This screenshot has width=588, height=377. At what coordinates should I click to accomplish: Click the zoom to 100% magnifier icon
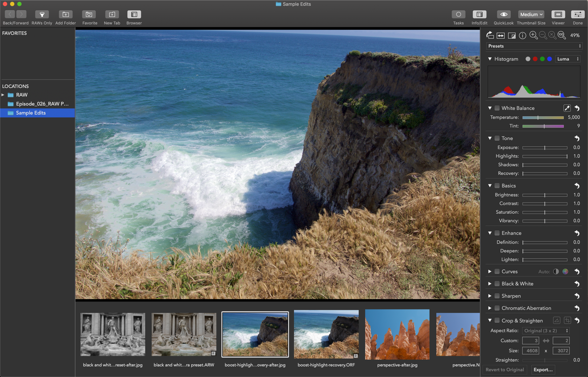coord(562,35)
